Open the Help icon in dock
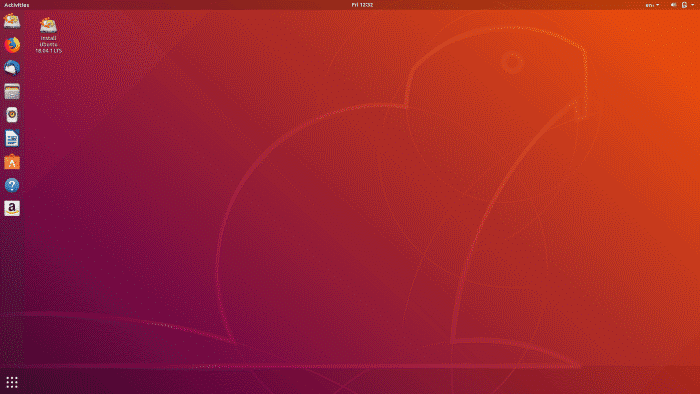 coord(12,185)
